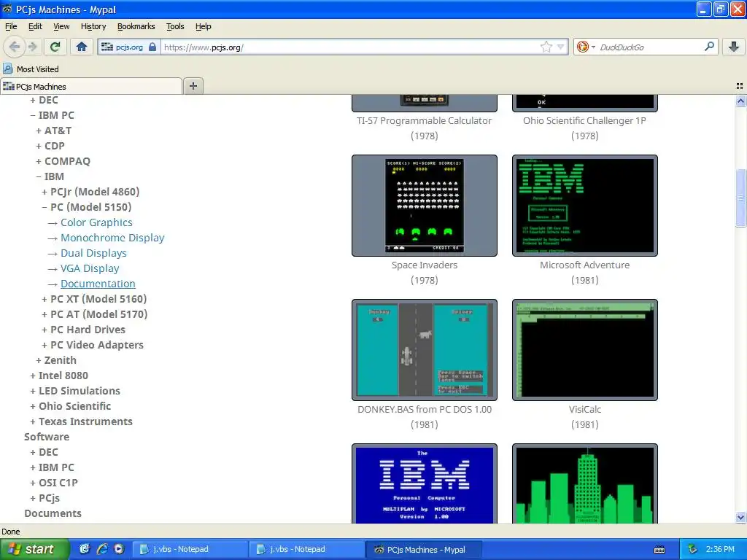Open the Color Graphics link
747x560 pixels.
click(96, 222)
